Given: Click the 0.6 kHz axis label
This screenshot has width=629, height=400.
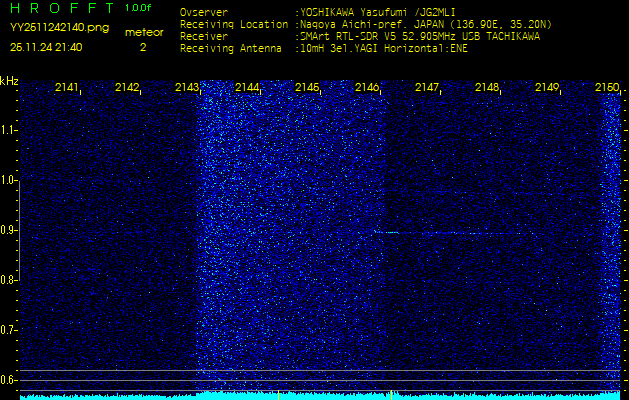Looking at the screenshot, I should 7,380.
